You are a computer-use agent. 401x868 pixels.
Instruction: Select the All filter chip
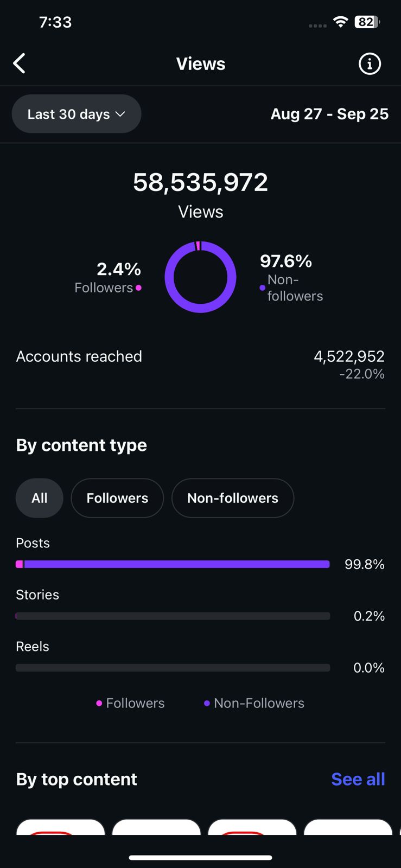click(x=39, y=498)
